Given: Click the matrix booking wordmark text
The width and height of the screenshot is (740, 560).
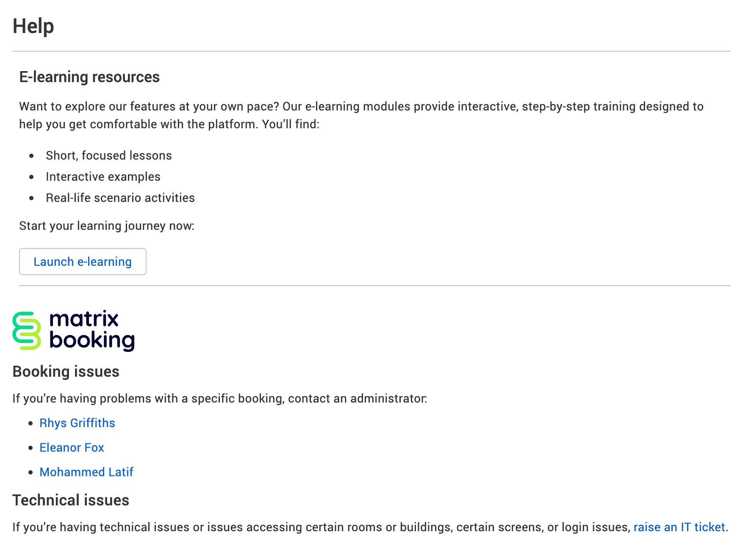Looking at the screenshot, I should [91, 331].
